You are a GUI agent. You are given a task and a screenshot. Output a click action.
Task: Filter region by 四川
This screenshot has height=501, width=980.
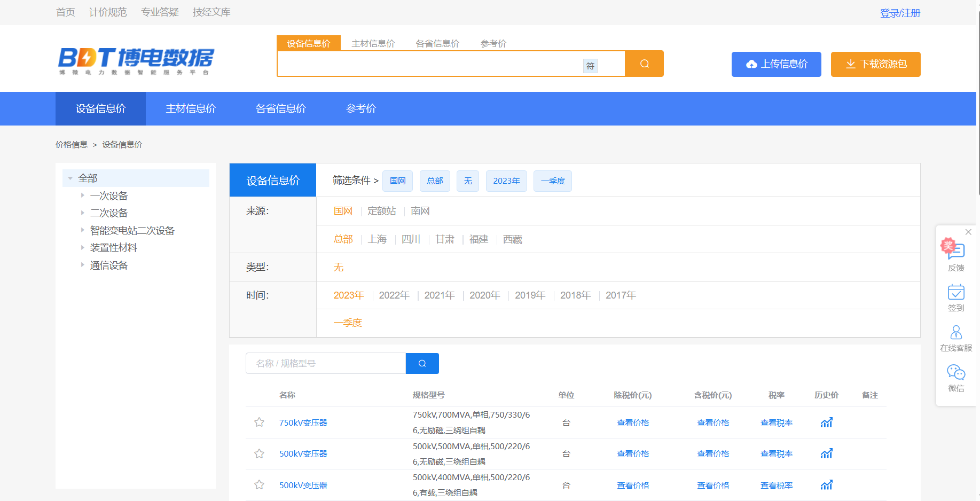tap(411, 239)
